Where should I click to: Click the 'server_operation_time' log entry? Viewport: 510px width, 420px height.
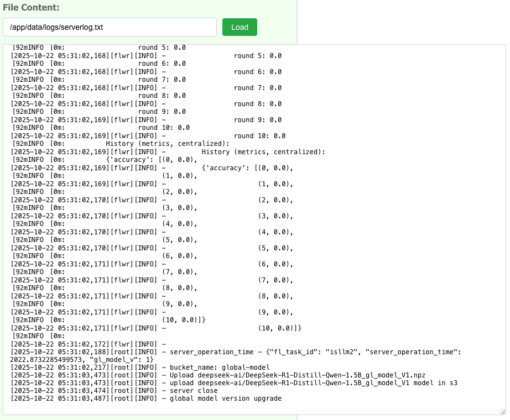[221, 351]
